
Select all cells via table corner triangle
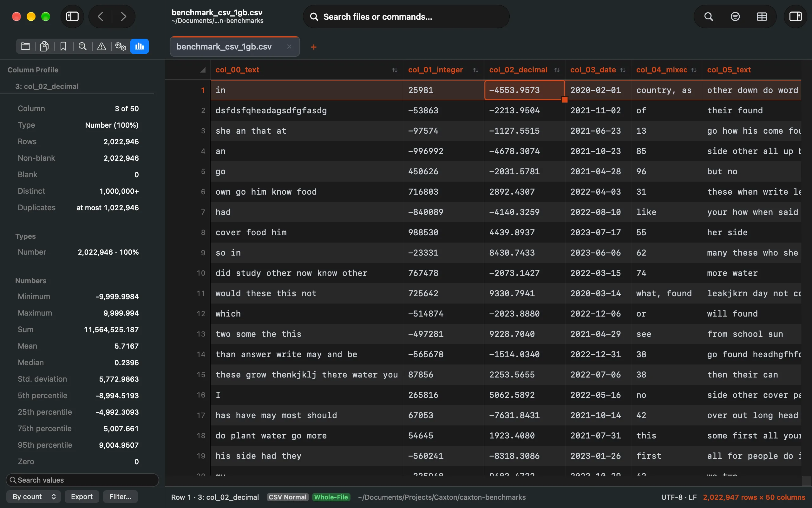point(203,70)
